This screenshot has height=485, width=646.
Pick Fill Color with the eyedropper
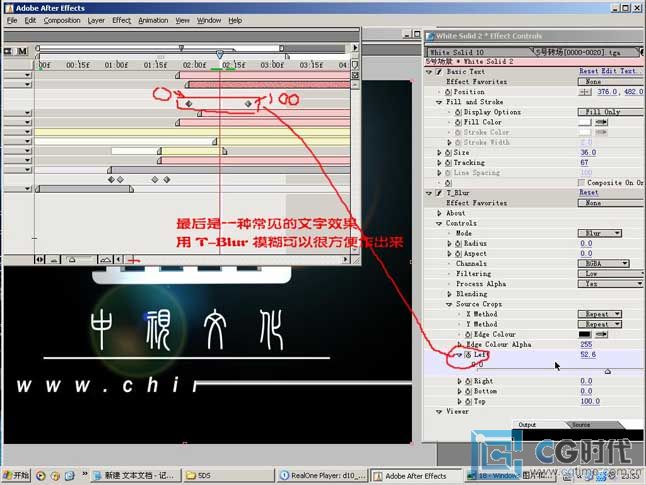(x=602, y=122)
